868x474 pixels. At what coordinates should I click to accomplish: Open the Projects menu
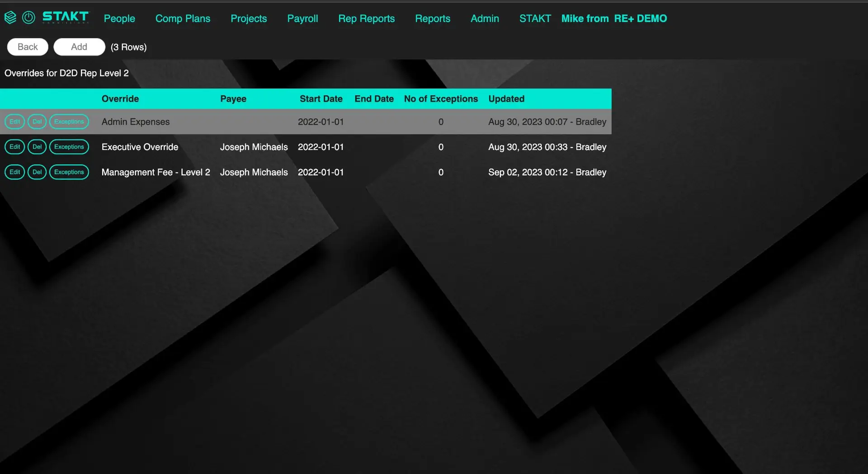pyautogui.click(x=249, y=19)
